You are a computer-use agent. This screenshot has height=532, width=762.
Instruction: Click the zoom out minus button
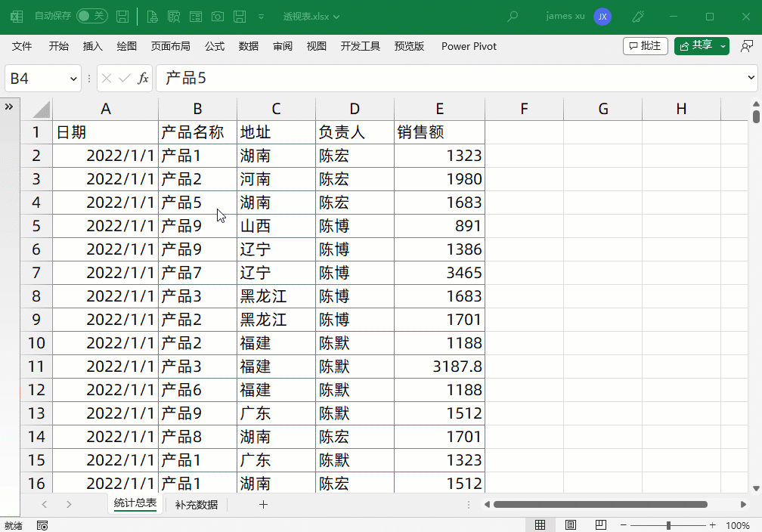click(624, 525)
